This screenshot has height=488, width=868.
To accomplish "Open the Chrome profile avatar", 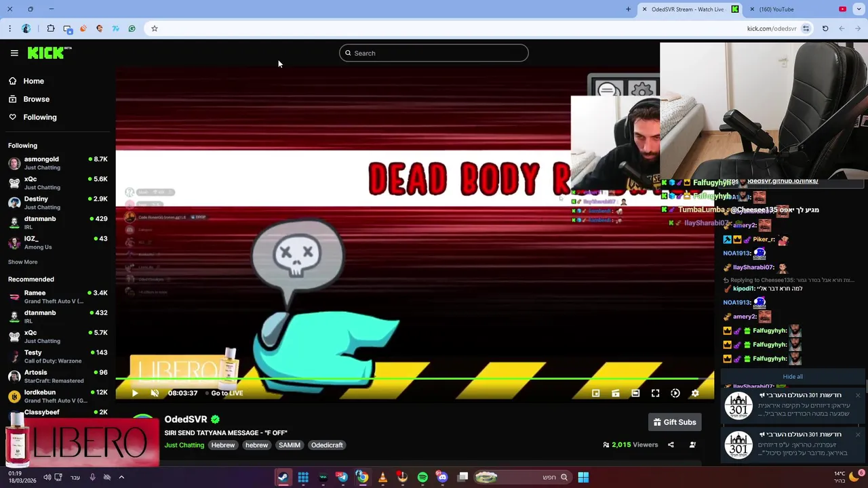I will coord(26,28).
